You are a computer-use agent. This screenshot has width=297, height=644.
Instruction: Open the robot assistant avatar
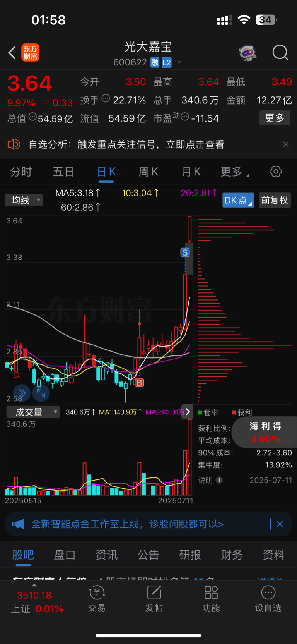click(x=248, y=53)
